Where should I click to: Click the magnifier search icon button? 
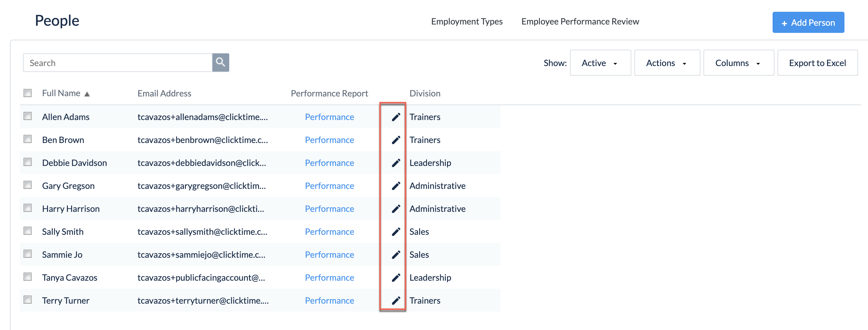pos(221,62)
